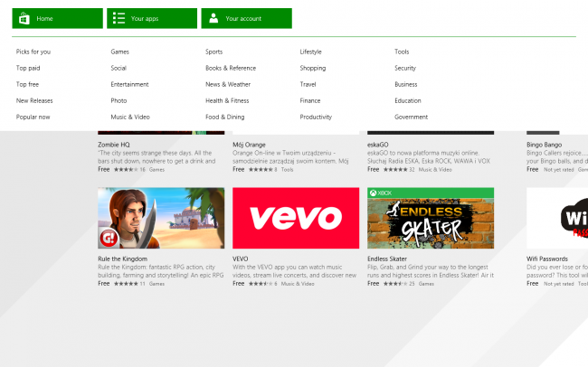
Task: Click VEVO app description text
Action: coord(294,271)
